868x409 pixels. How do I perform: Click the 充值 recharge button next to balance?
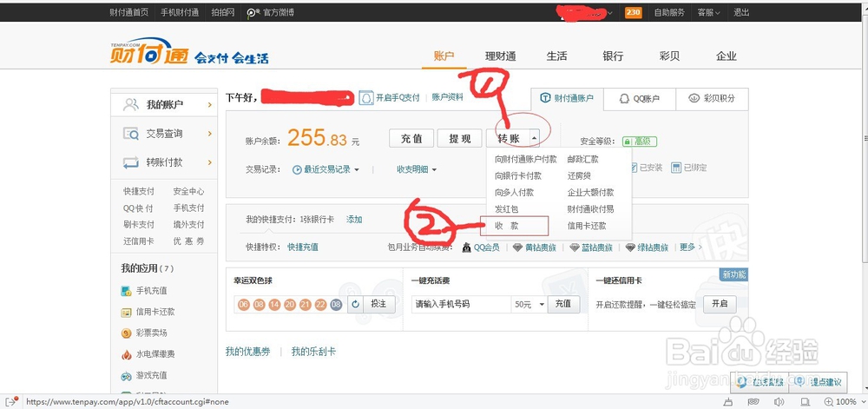pos(411,138)
